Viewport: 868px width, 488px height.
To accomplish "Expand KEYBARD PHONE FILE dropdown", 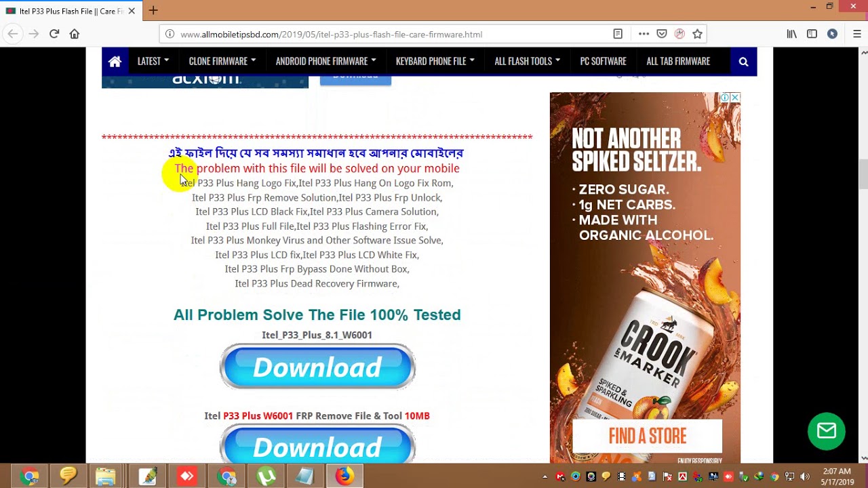I will click(x=435, y=61).
